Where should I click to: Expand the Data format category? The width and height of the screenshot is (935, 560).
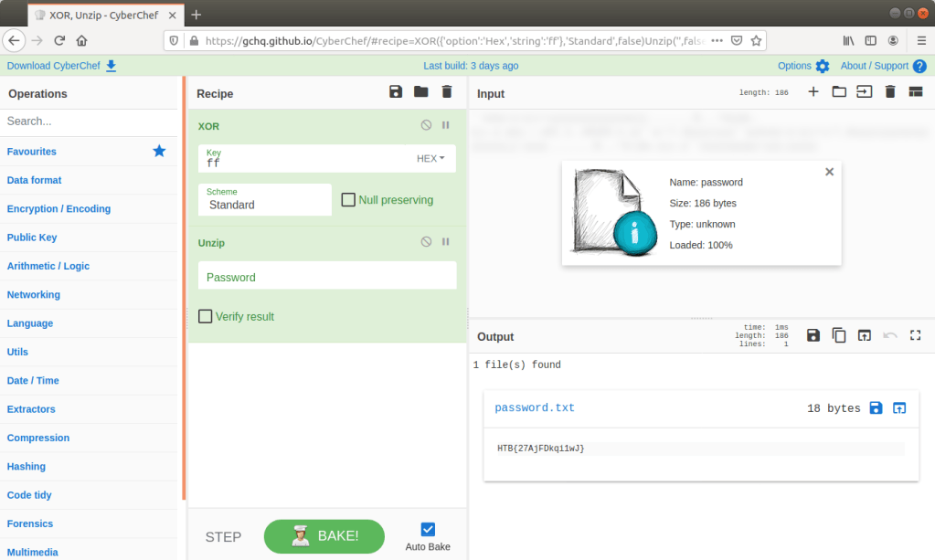point(35,180)
